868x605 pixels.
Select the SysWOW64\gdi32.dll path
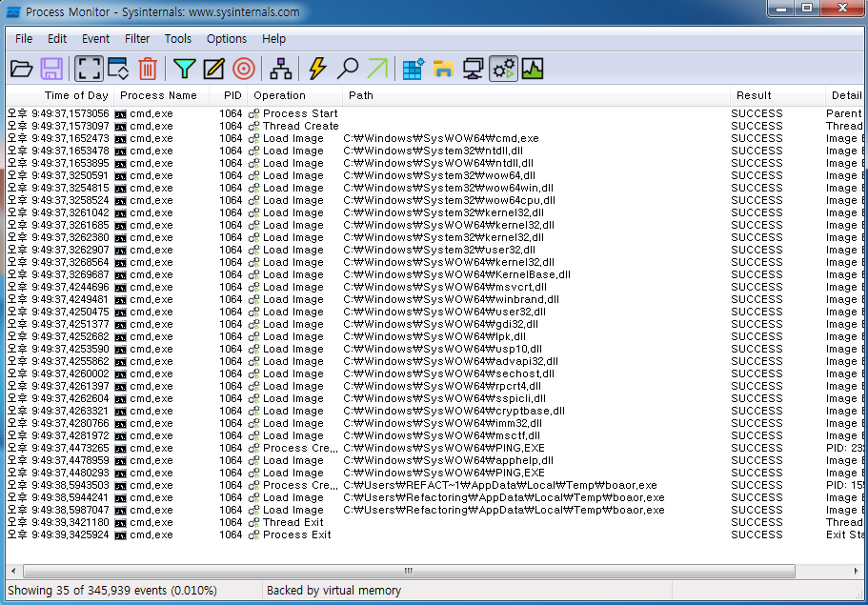point(440,324)
